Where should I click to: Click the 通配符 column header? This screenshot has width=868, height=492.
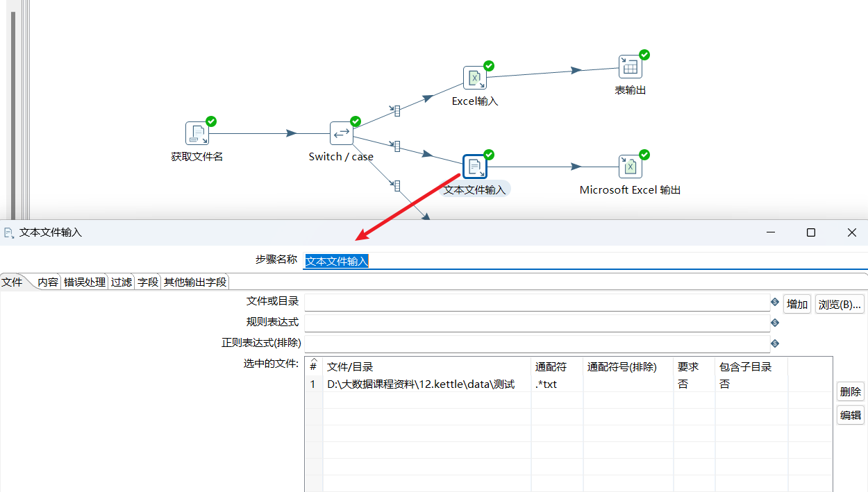coord(557,367)
